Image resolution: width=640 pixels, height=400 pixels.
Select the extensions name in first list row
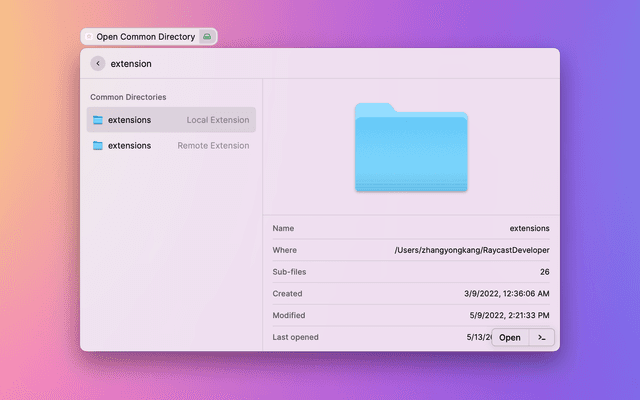pos(130,120)
